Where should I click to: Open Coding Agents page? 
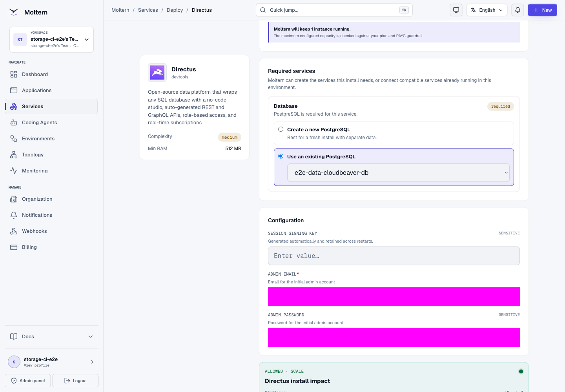(x=51, y=123)
